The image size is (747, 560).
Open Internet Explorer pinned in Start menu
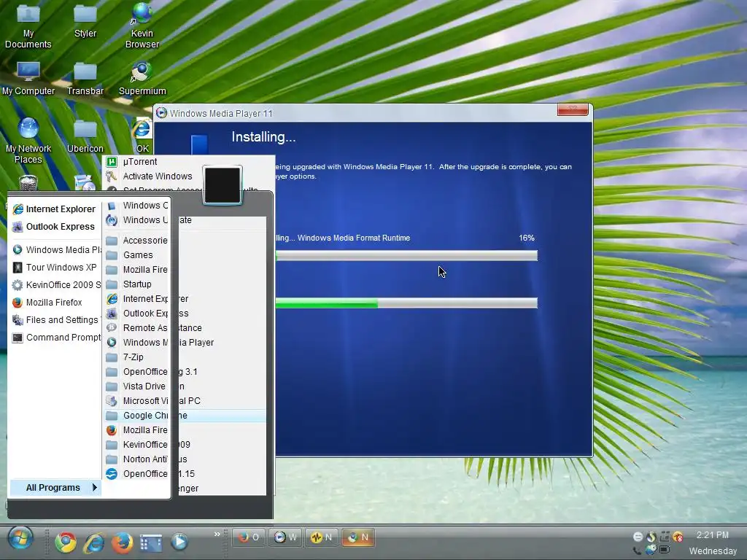point(54,209)
